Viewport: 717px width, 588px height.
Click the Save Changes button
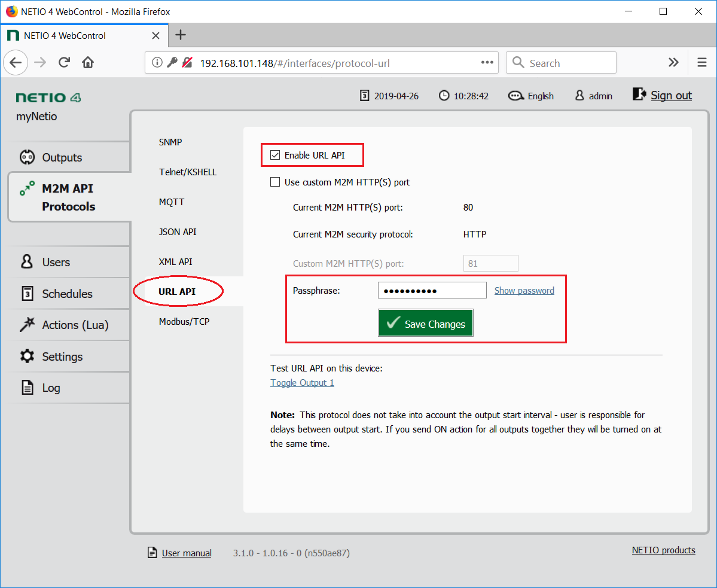coord(425,323)
